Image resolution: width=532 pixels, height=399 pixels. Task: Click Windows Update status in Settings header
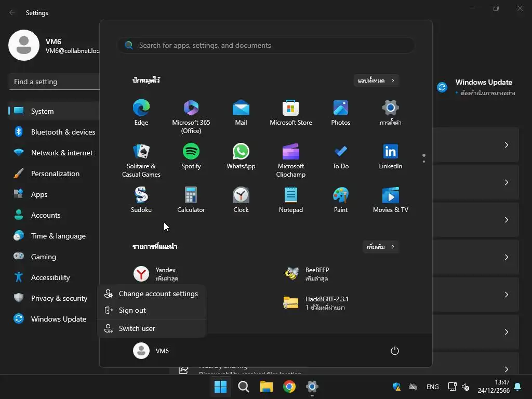coord(476,87)
